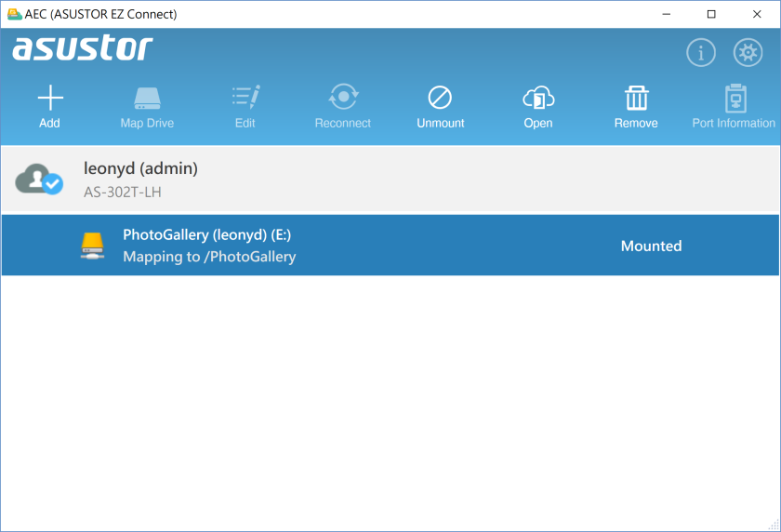Viewport: 781px width, 532px height.
Task: Click the leonyd cloud account icon
Action: click(x=39, y=179)
